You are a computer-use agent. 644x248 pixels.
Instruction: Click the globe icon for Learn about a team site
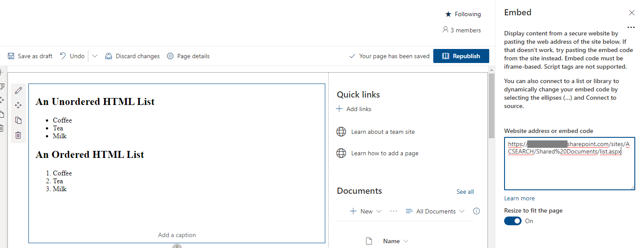tap(341, 132)
